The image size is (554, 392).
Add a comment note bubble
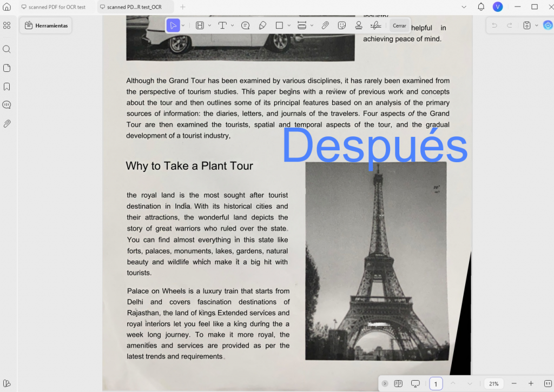(x=245, y=25)
